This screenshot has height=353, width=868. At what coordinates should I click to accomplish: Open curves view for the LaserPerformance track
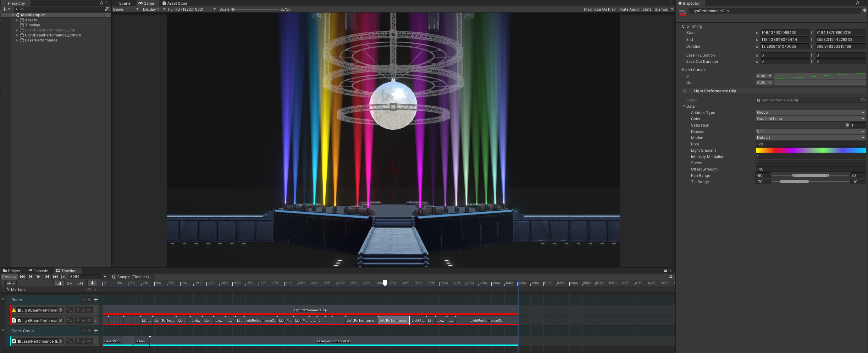pyautogui.click(x=69, y=341)
